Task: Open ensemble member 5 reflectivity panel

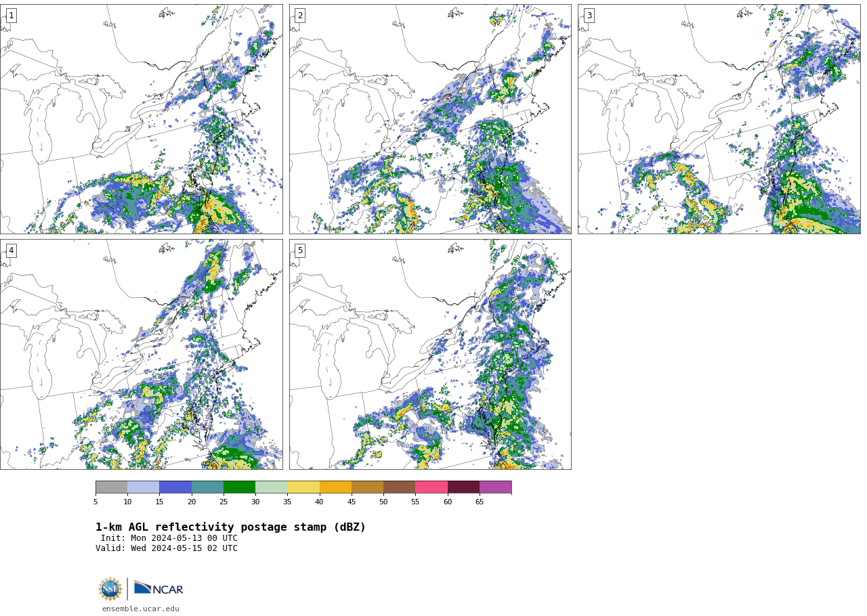Action: point(430,354)
